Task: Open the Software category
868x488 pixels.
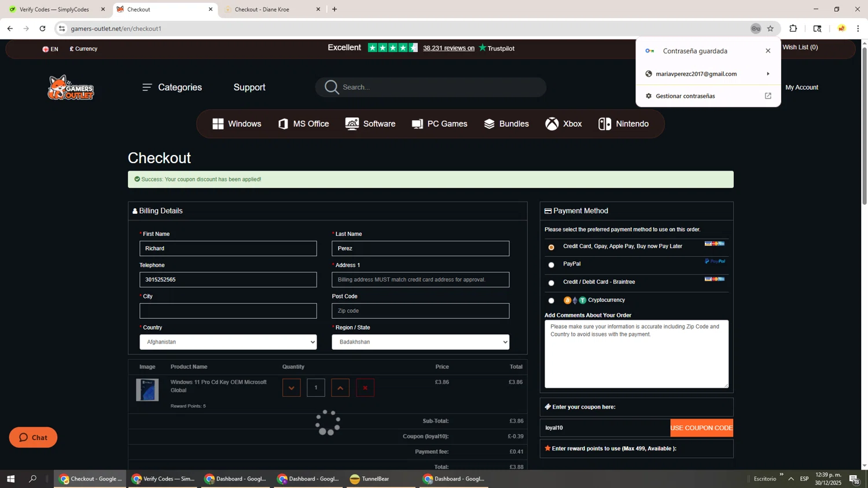Action: click(x=370, y=124)
